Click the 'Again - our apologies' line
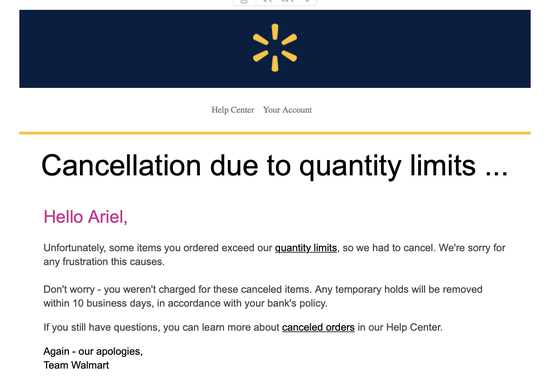Viewport: 550px width, 377px height. (93, 351)
